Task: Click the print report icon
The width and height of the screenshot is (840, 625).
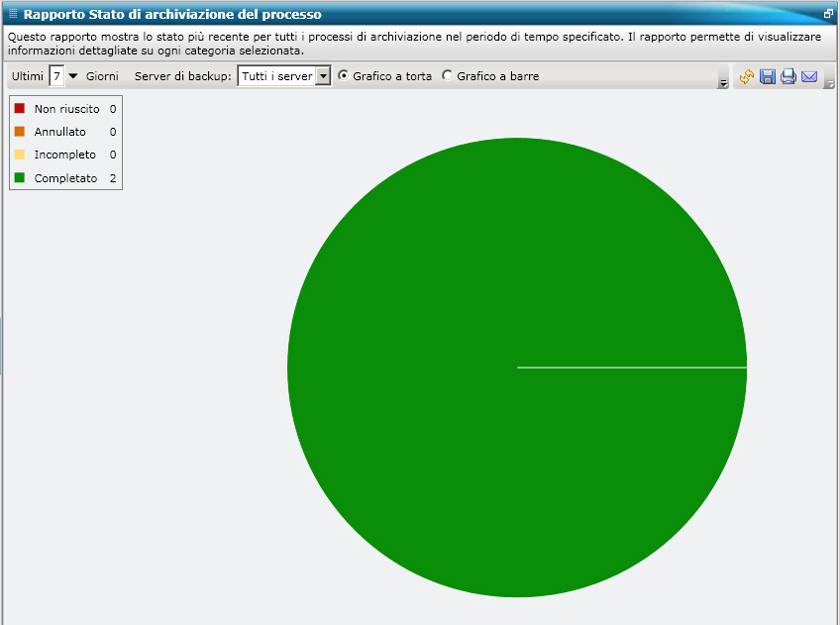Action: tap(788, 76)
